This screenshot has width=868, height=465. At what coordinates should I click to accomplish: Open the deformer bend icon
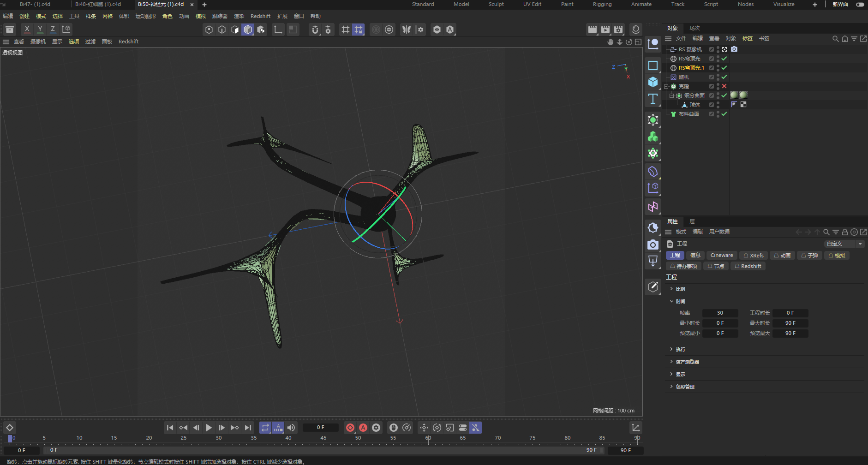653,172
